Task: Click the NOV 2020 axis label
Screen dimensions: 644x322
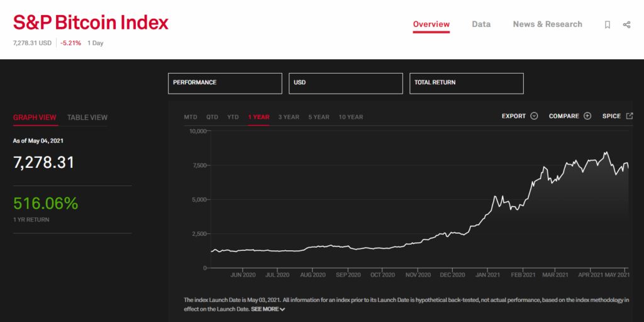Action: 418,274
